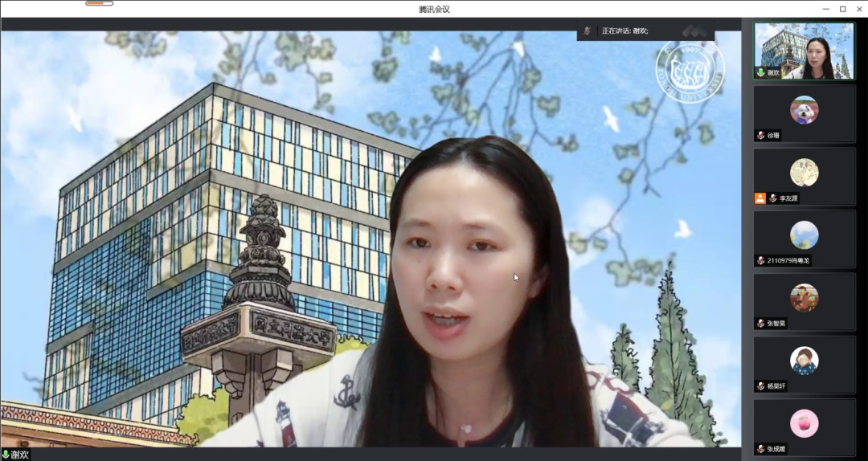
Task: Select 徐珊's dog avatar in the participant list
Action: [x=804, y=109]
